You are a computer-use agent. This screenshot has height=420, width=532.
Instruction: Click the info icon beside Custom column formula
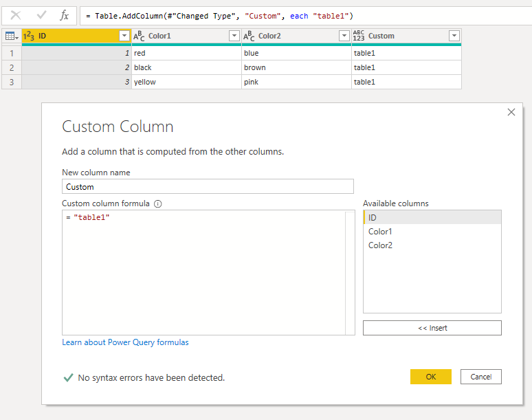point(158,203)
